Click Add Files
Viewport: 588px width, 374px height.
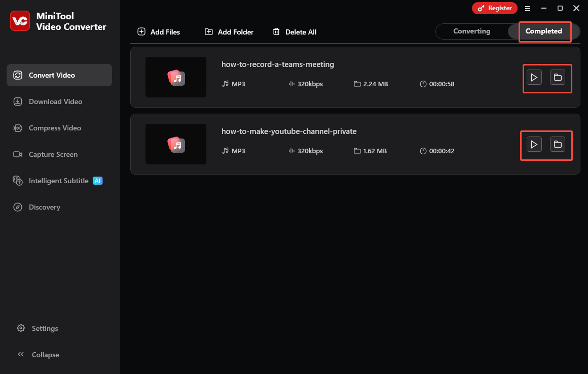(x=159, y=31)
